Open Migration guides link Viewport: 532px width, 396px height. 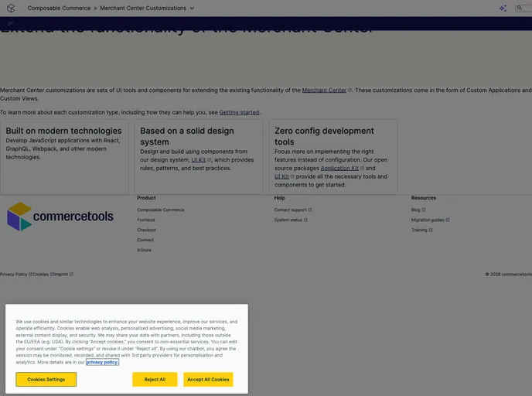click(x=430, y=220)
